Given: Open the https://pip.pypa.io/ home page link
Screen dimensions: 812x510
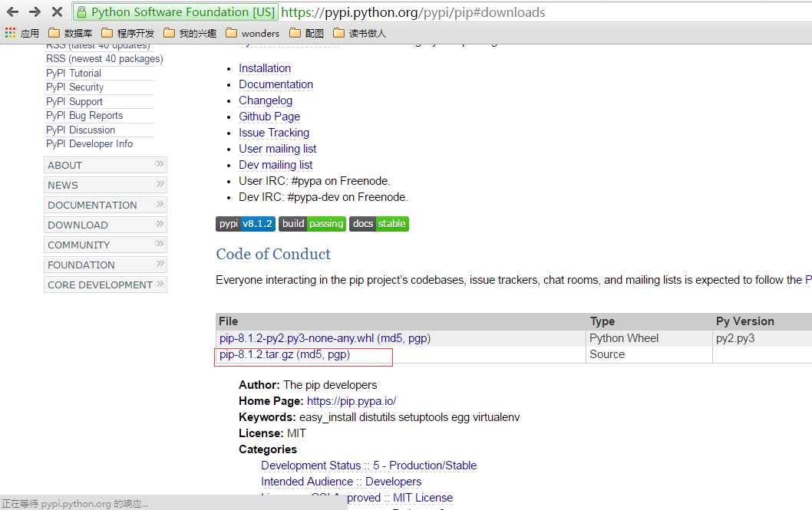Looking at the screenshot, I should coord(352,401).
